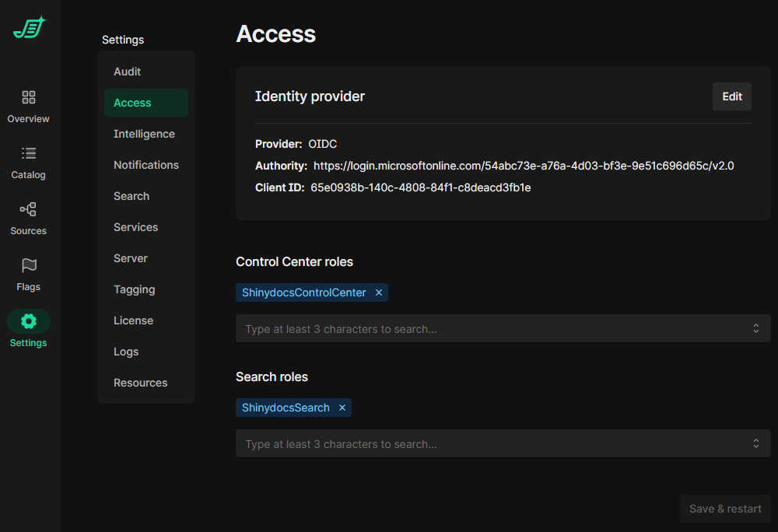Screen dimensions: 778x532
Task: Expand the Control Center roles dropdown
Action: [x=755, y=329]
